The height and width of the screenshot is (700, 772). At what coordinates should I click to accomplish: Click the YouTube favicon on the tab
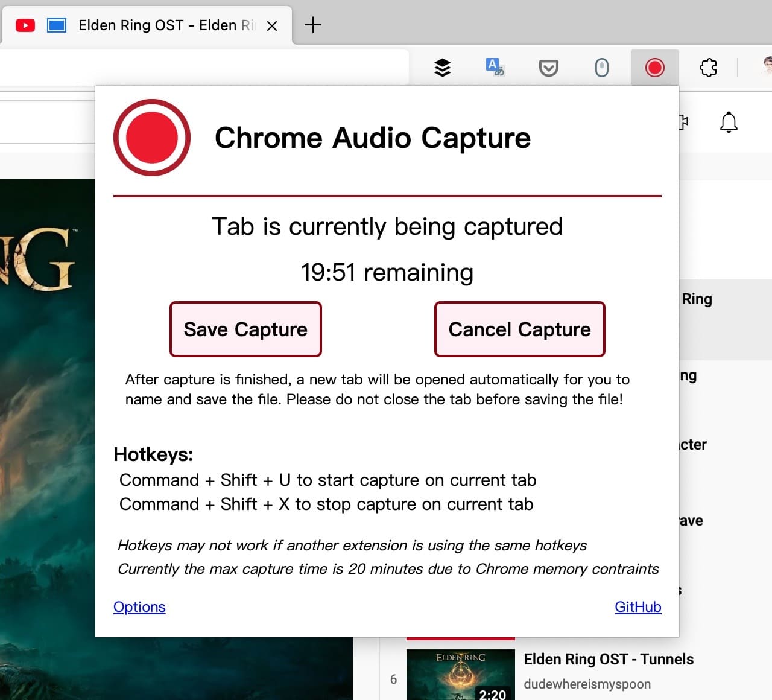[x=25, y=25]
